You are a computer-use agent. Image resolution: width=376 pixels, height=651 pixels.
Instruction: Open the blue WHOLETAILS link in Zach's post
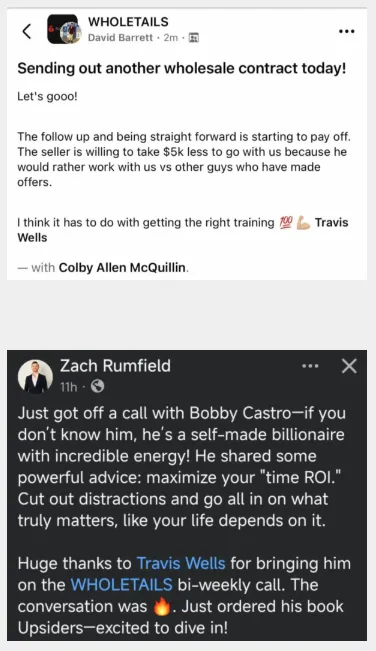coord(122,585)
